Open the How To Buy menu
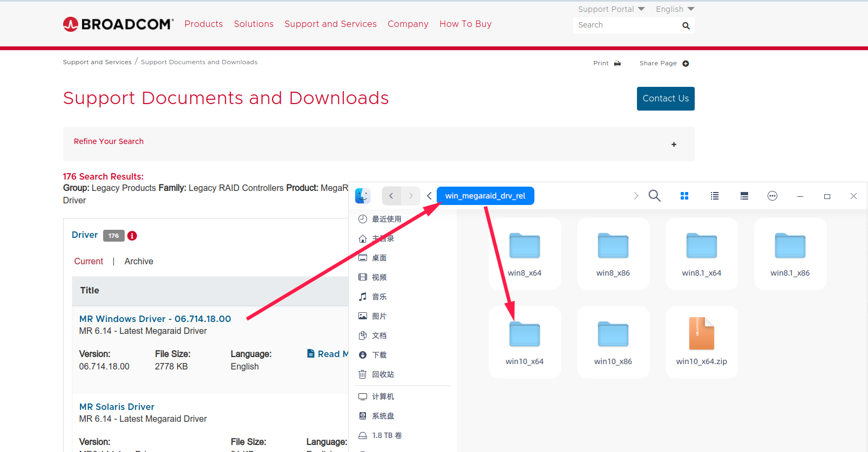 click(x=465, y=24)
